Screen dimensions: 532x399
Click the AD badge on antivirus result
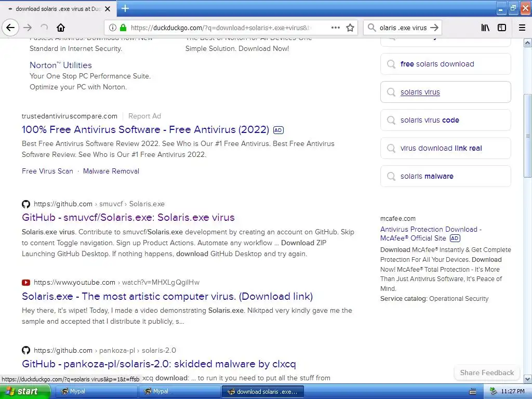pos(278,130)
